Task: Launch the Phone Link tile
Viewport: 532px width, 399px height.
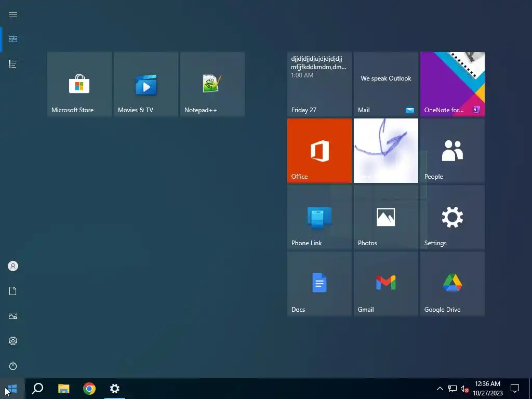Action: pyautogui.click(x=320, y=217)
